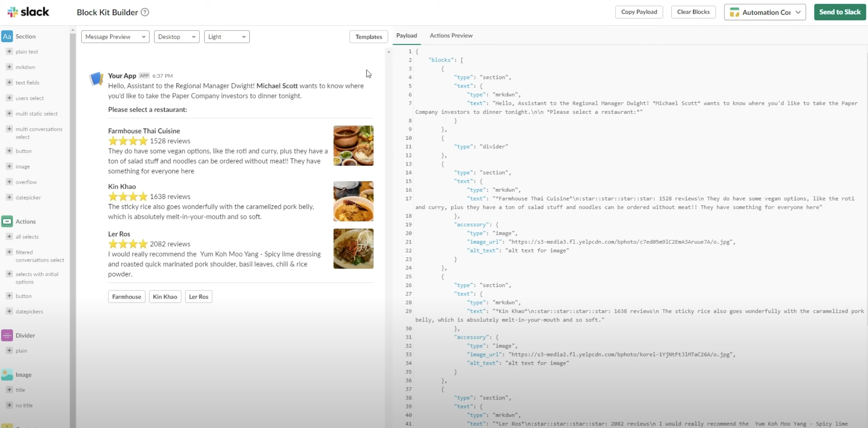Screen dimensions: 868x428
Task: Add a plain text section block
Action: point(9,51)
